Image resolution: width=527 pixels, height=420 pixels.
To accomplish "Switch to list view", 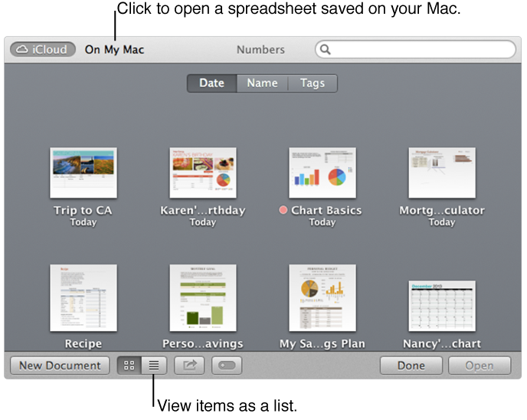I will (x=154, y=366).
